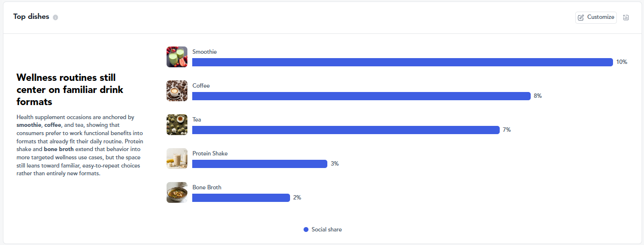Select the Bone Broth thumbnail image
Viewport: 644px width, 245px height.
point(177,192)
